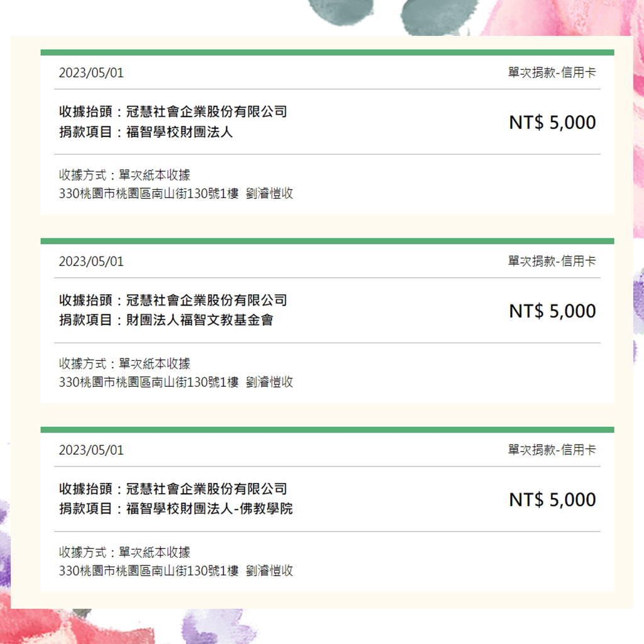Click the third card's address line
Viewport: 644px width, 644px height.
[176, 571]
